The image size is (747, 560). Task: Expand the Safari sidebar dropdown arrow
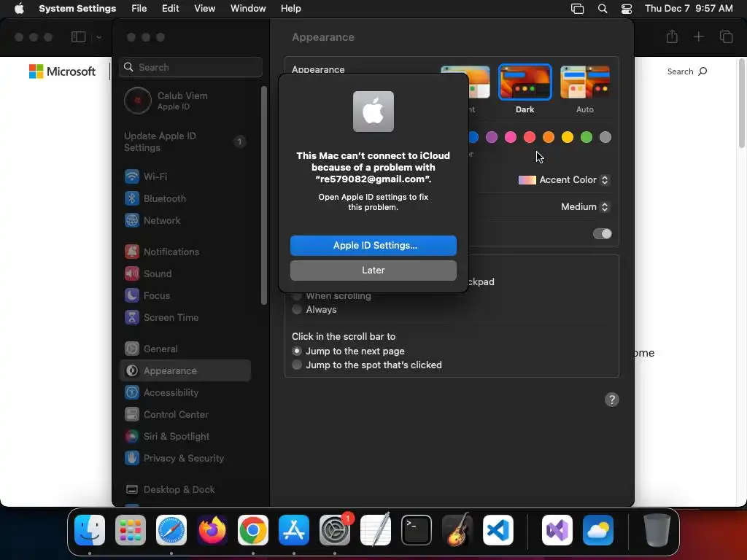98,36
